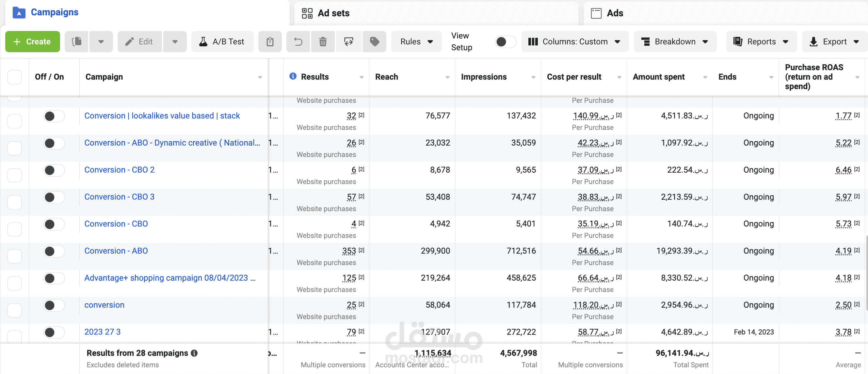
Task: Click the undo arrow icon
Action: click(x=298, y=42)
